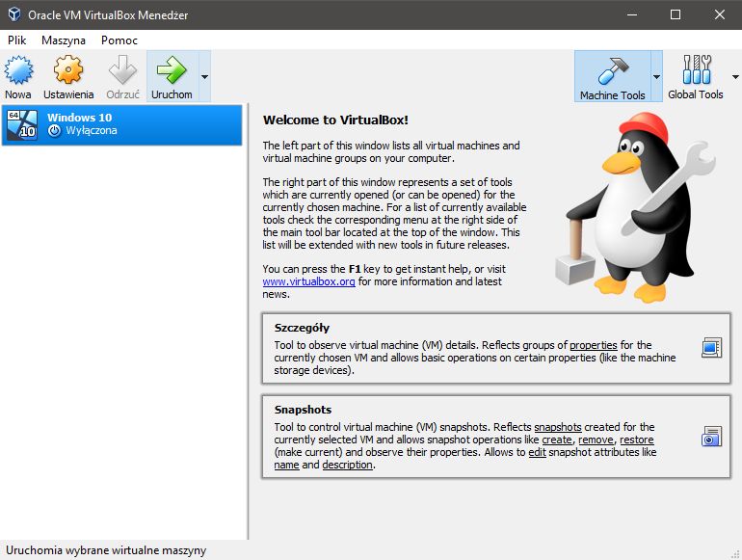Open the Plik menu

click(17, 40)
